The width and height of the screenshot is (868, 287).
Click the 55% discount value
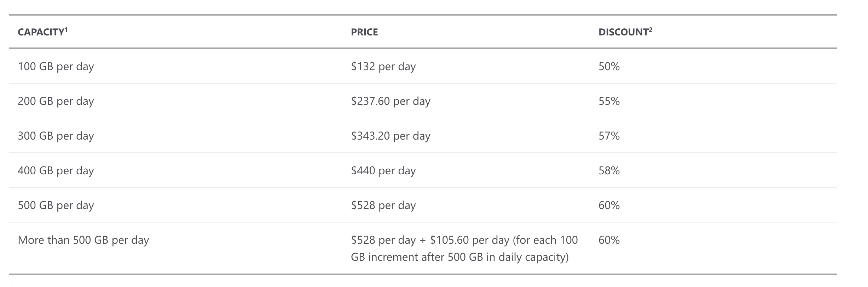pyautogui.click(x=609, y=101)
